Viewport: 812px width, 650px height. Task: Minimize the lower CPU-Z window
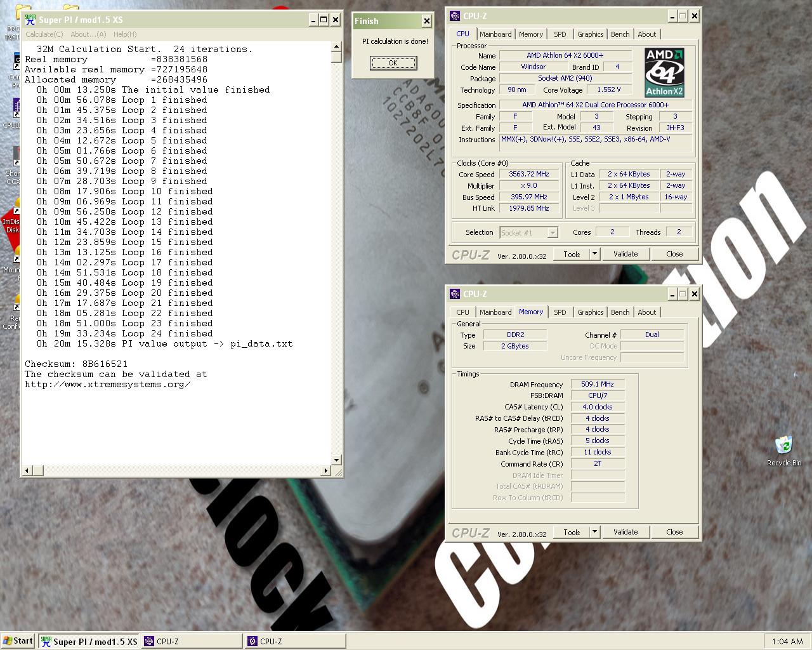pyautogui.click(x=672, y=294)
